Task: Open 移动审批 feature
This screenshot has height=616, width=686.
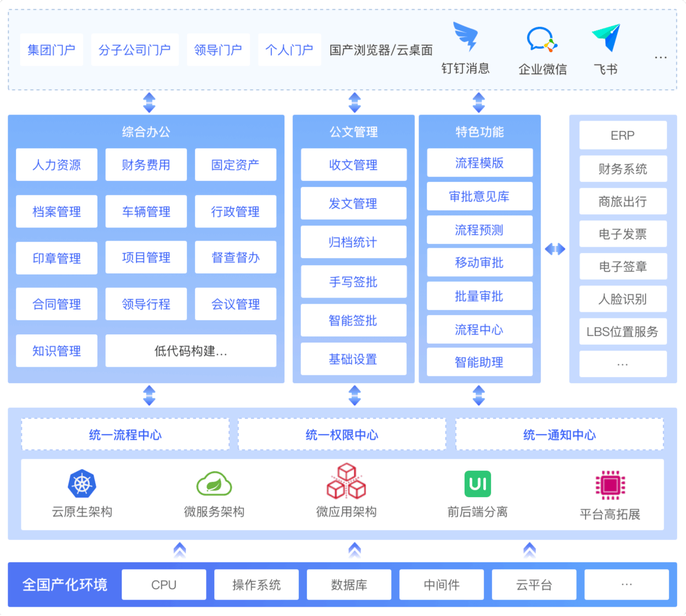Action: click(479, 263)
